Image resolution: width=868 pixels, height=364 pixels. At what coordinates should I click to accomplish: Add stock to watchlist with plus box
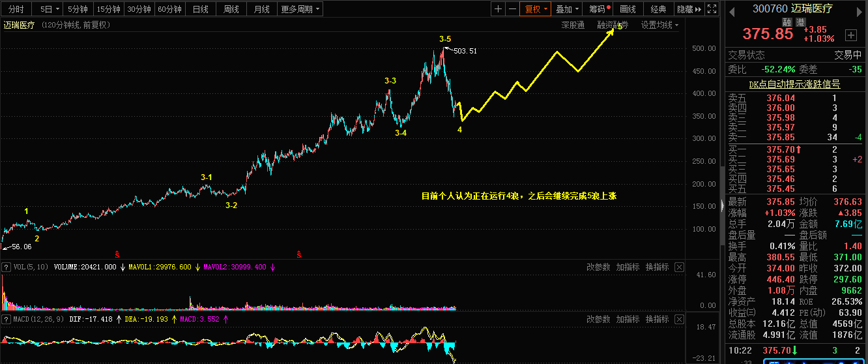click(850, 35)
